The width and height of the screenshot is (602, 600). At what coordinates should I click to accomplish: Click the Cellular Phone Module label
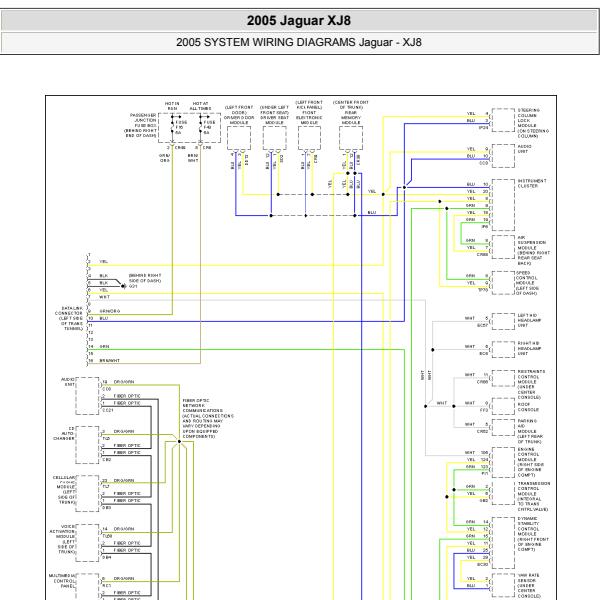tap(64, 490)
